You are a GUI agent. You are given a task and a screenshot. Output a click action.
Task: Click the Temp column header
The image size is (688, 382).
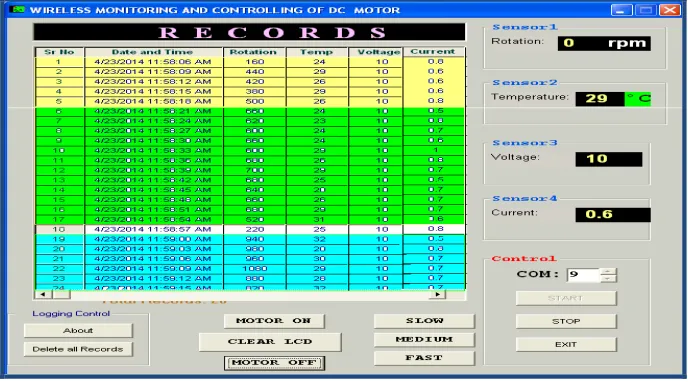(x=317, y=52)
